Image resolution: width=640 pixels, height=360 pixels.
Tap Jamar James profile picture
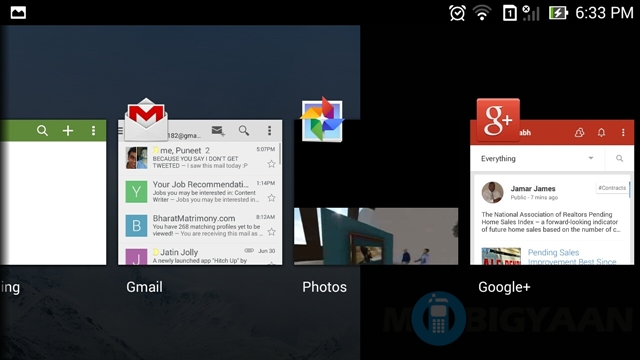pyautogui.click(x=492, y=193)
